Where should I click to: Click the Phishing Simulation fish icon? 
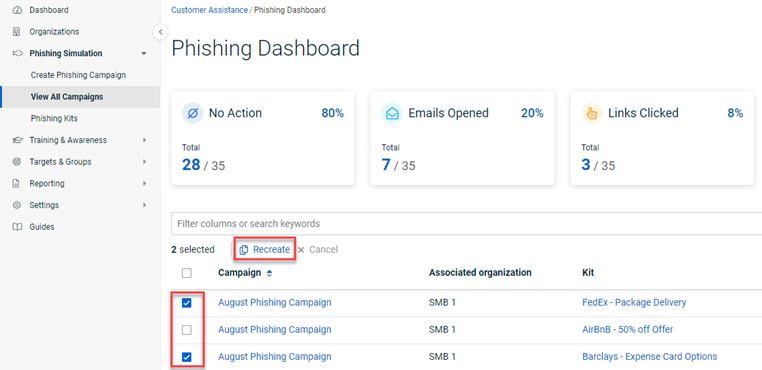(17, 53)
